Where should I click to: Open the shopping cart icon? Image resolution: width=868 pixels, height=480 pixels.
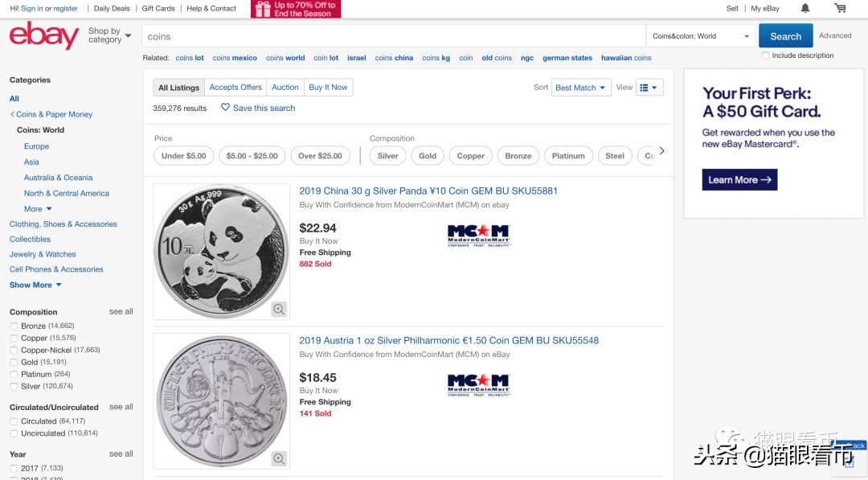point(840,8)
